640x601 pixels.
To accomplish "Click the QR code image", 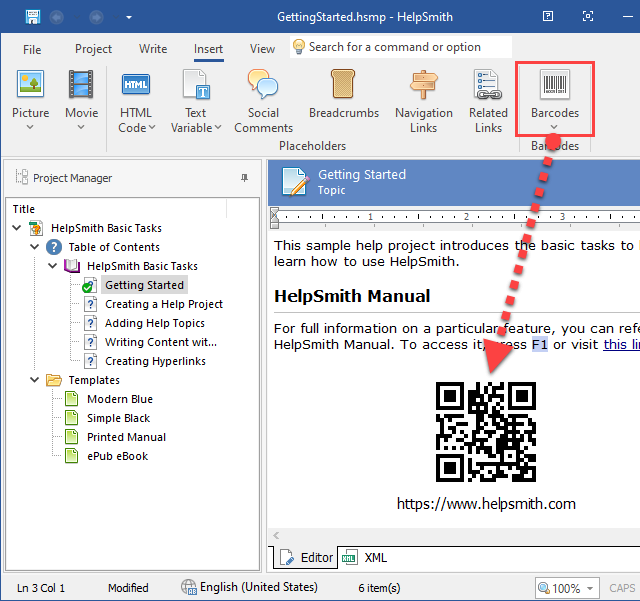I will tap(486, 432).
